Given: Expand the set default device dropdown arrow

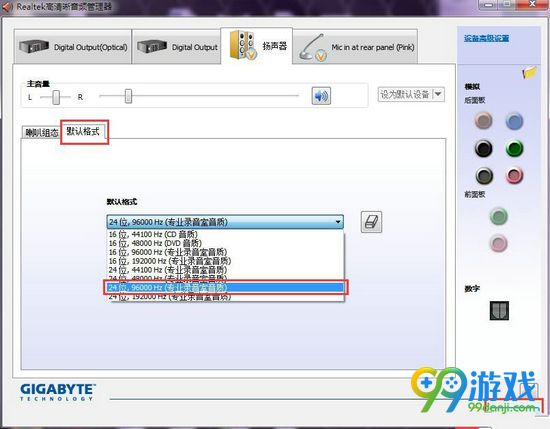Looking at the screenshot, I should [x=438, y=94].
